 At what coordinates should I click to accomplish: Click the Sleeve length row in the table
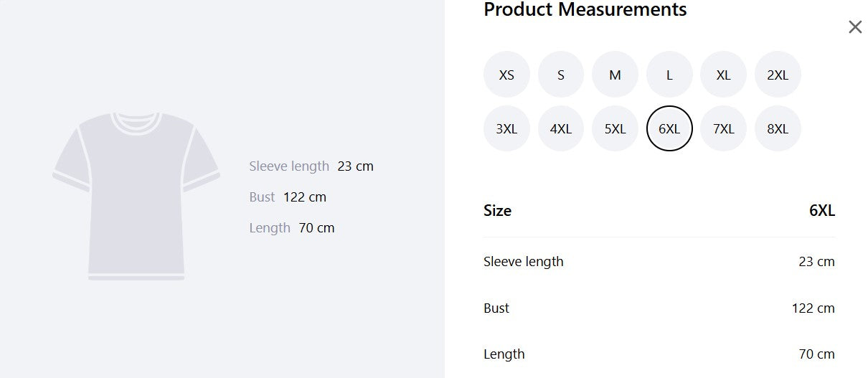click(659, 262)
